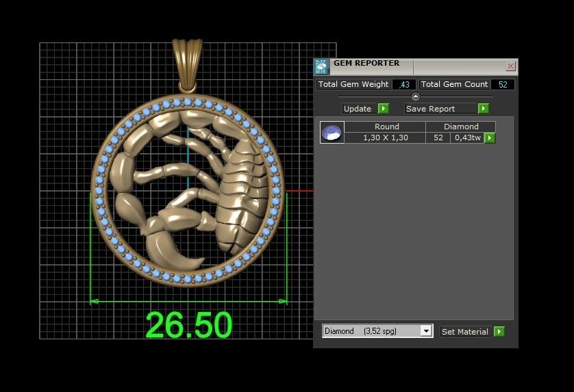The image size is (574, 392).
Task: Click the Save Report green arrow
Action: (483, 109)
